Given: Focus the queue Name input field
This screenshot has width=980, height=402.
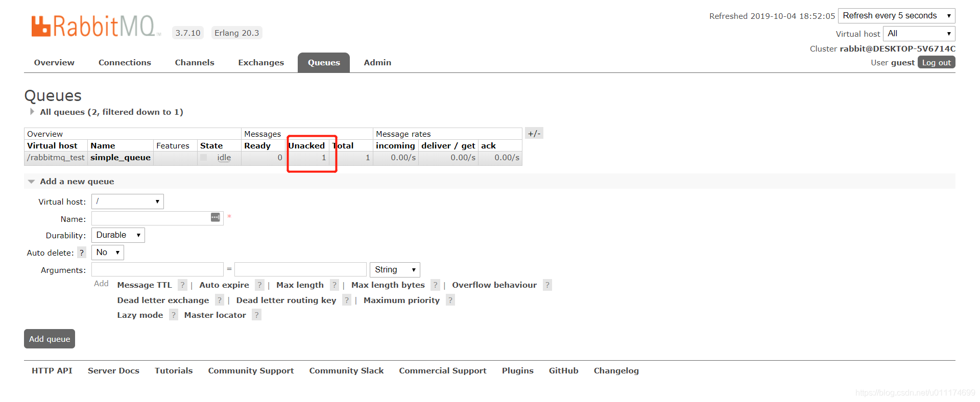Looking at the screenshot, I should click(157, 218).
